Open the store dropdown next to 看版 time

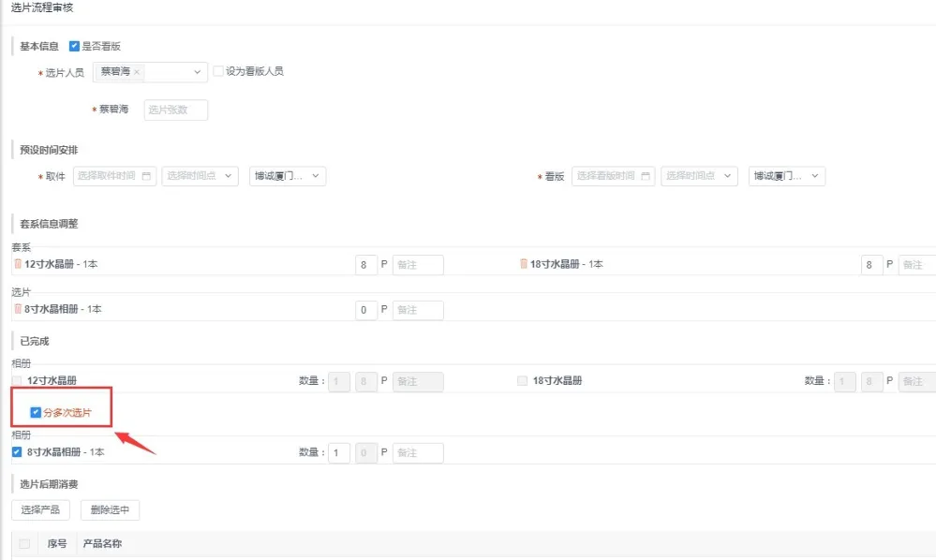(786, 176)
